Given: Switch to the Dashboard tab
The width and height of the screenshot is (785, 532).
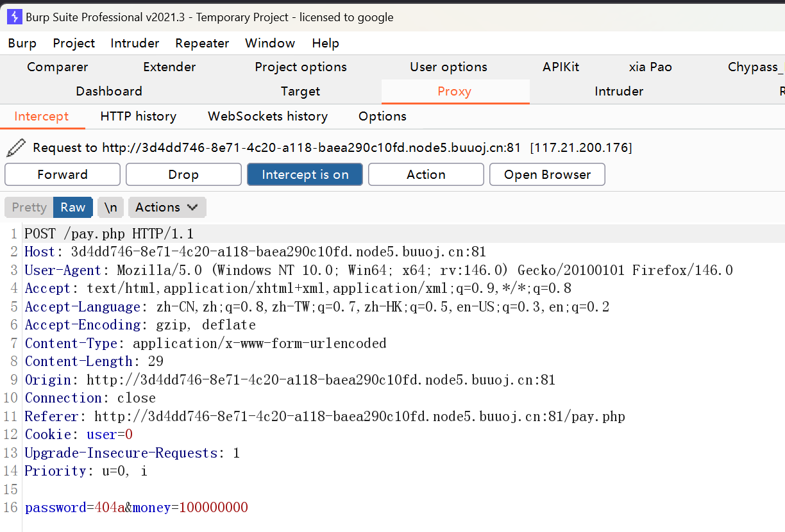Looking at the screenshot, I should (109, 91).
